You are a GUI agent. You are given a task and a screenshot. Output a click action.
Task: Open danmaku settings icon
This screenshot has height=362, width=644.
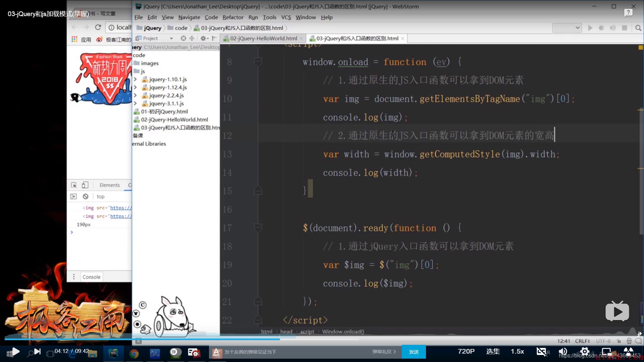(x=194, y=352)
